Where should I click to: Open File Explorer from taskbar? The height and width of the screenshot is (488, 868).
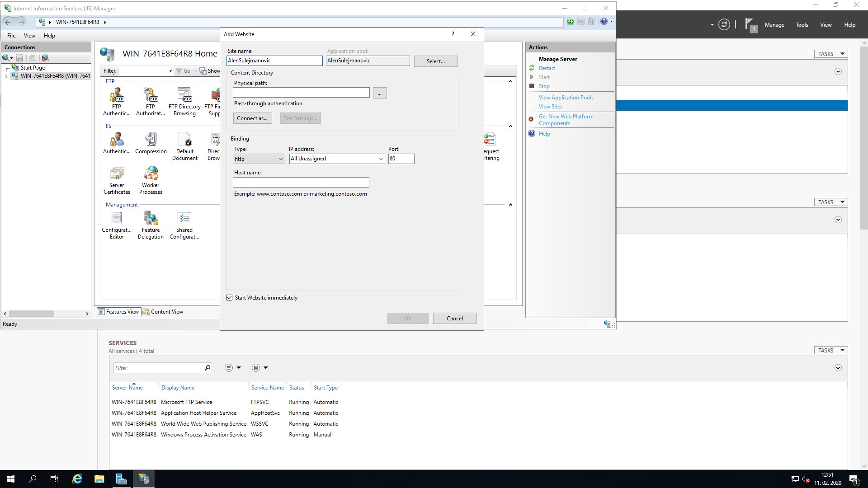(99, 479)
